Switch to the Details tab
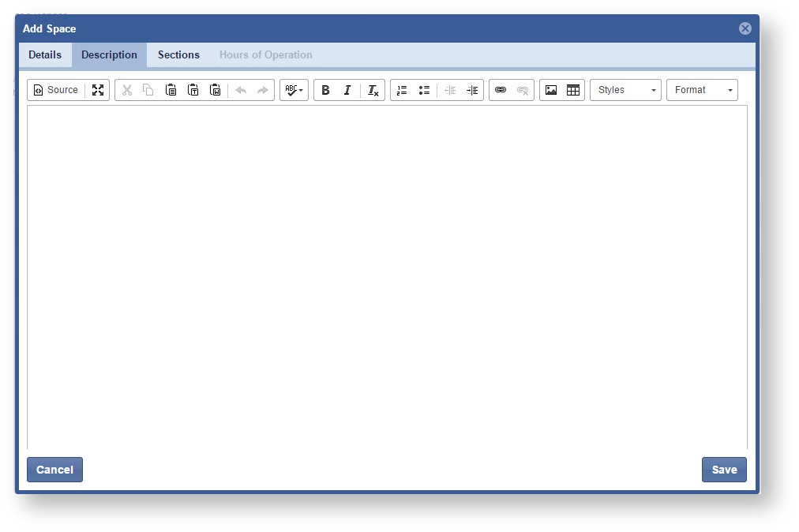Viewport: 799px width, 532px height. [45, 54]
